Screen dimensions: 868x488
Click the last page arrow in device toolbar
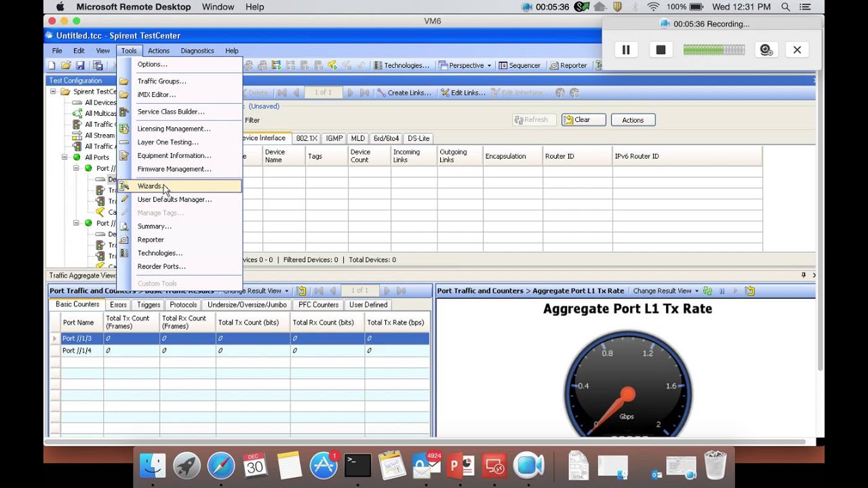365,93
